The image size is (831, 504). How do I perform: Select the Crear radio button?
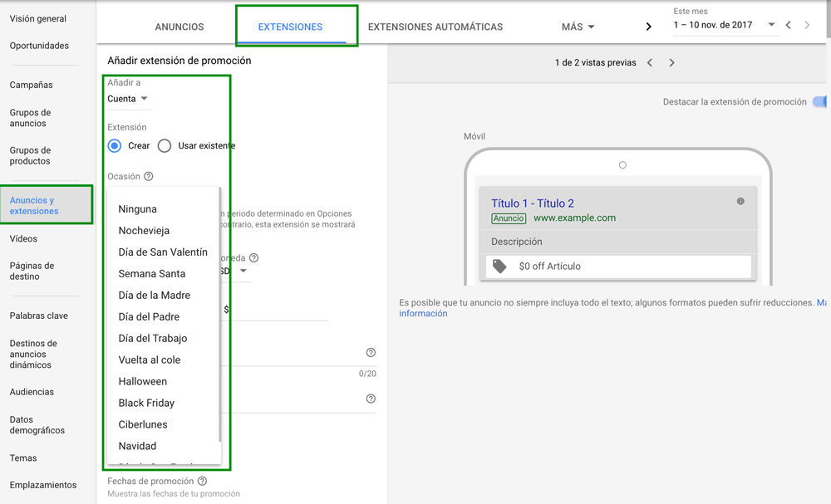(x=116, y=145)
